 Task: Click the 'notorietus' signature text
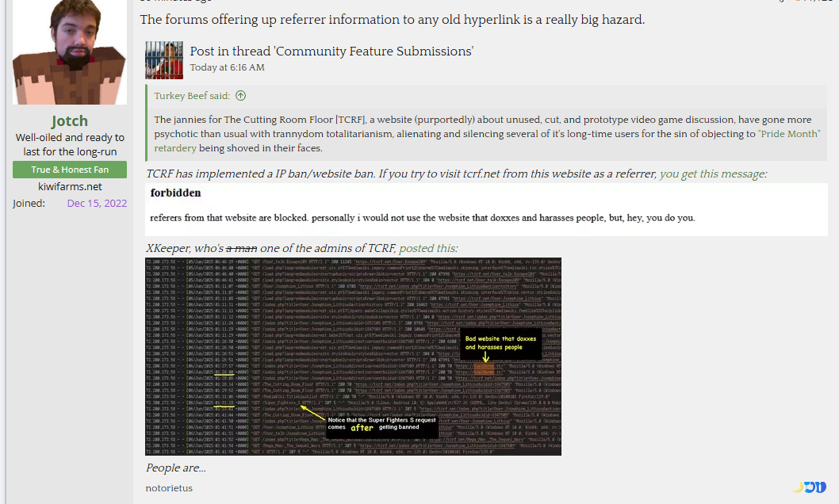tap(169, 487)
